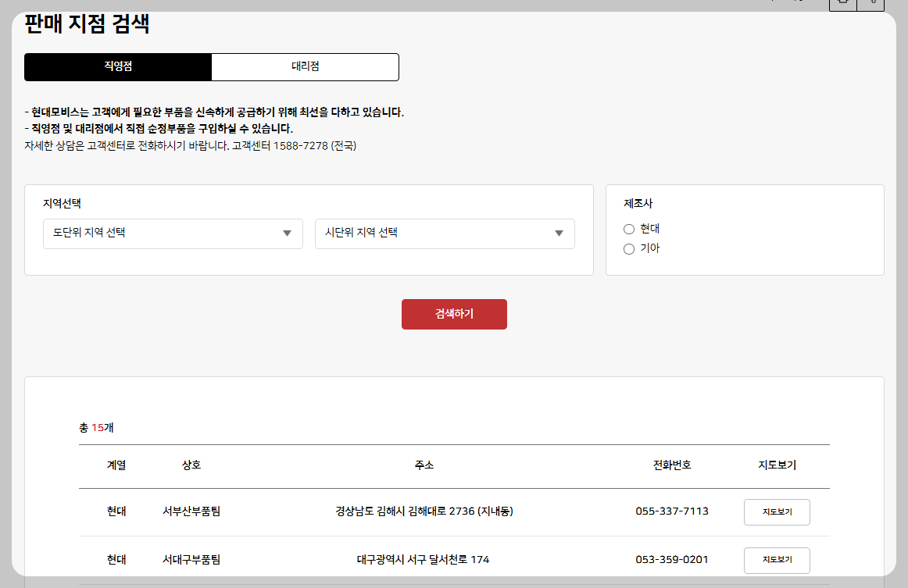Image resolution: width=908 pixels, height=588 pixels.
Task: Click the 고객센터 1588-7278 info line
Action: point(190,146)
